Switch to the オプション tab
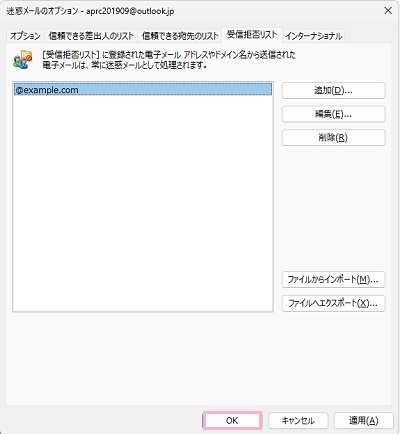 pyautogui.click(x=25, y=36)
